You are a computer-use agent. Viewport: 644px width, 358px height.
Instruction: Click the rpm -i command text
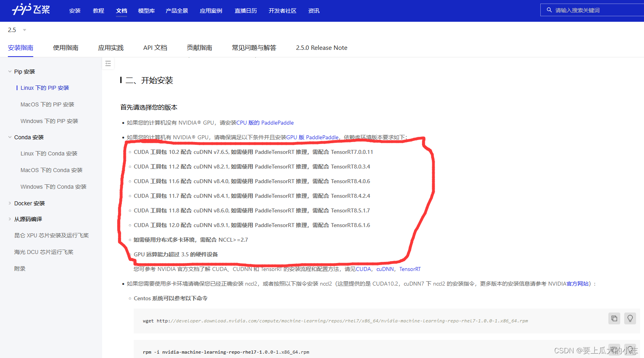(x=226, y=352)
